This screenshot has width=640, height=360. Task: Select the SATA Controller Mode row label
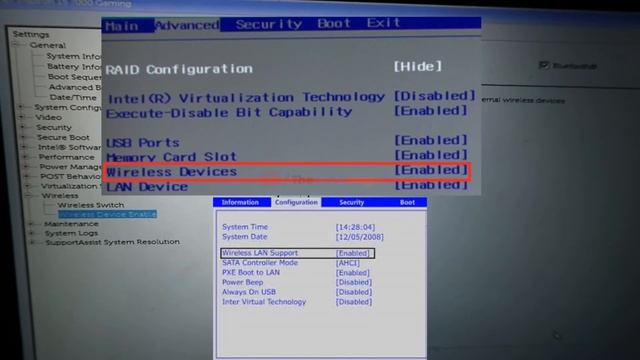pyautogui.click(x=260, y=263)
